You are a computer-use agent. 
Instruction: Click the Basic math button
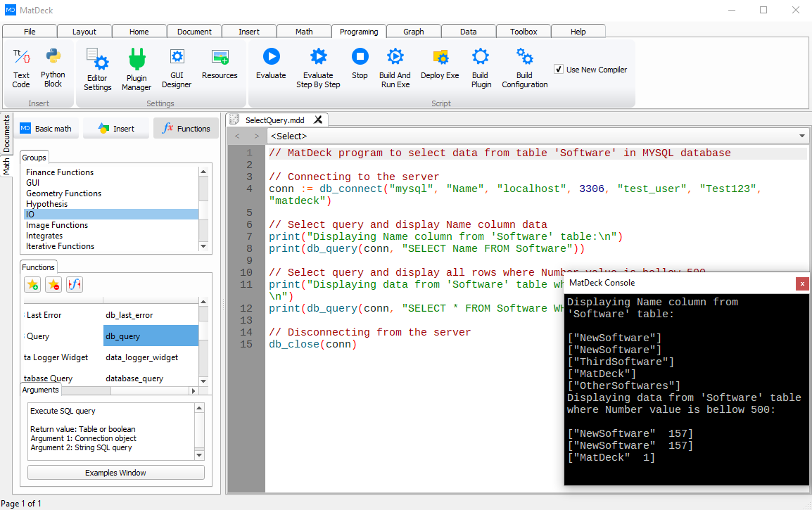tap(46, 129)
